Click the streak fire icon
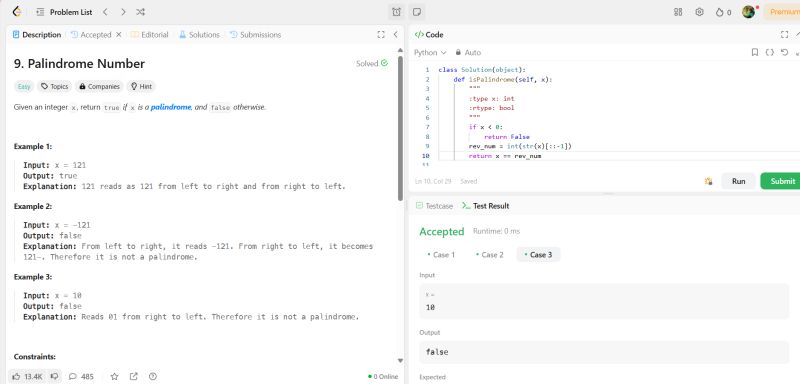800x384 pixels. [x=723, y=12]
